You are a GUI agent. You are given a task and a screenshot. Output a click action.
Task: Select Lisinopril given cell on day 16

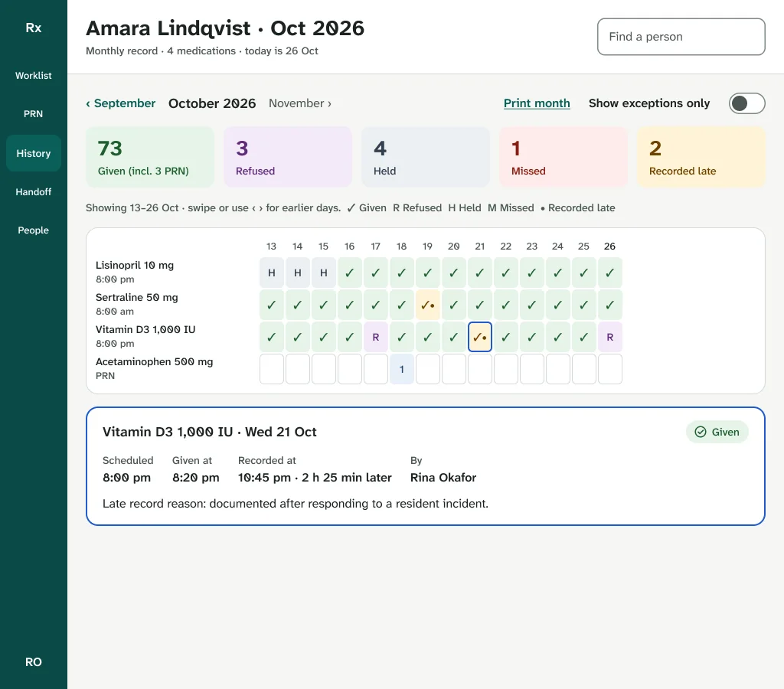coord(349,273)
